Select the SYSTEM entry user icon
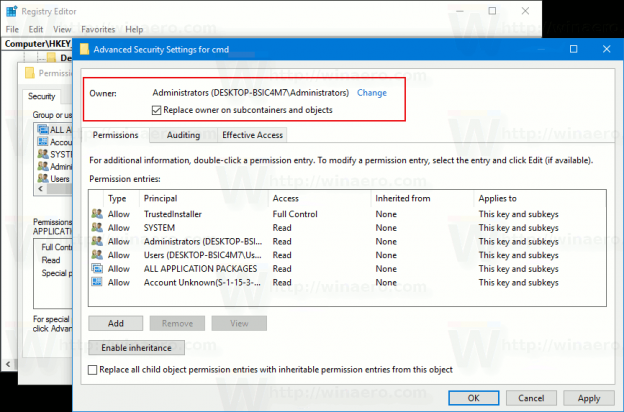The image size is (624, 412). (x=97, y=227)
